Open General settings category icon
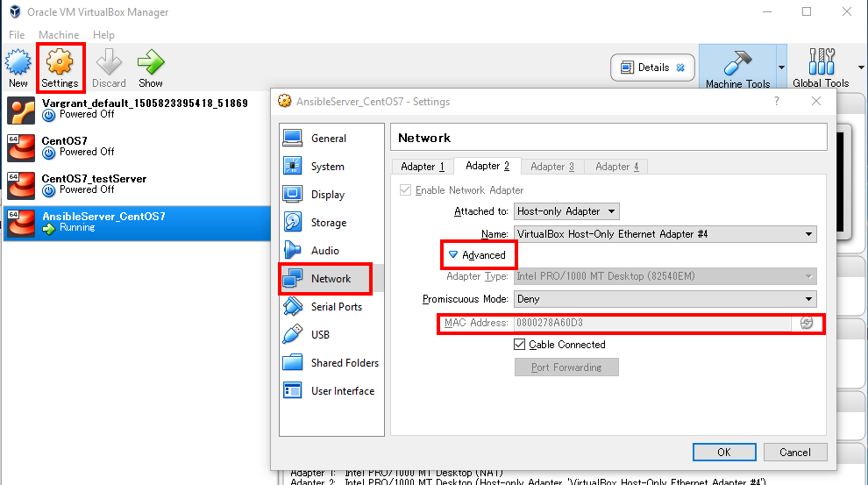This screenshot has height=485, width=868. click(292, 138)
